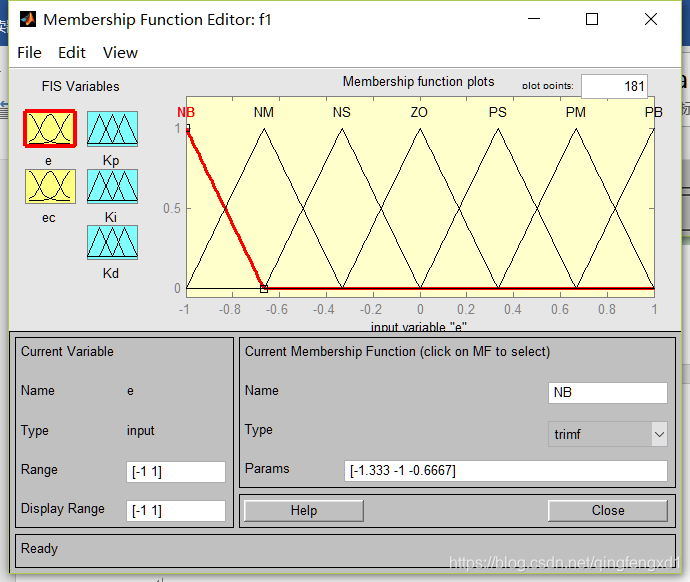Select the NS membership function label
Screen dimensions: 690x582
341,113
